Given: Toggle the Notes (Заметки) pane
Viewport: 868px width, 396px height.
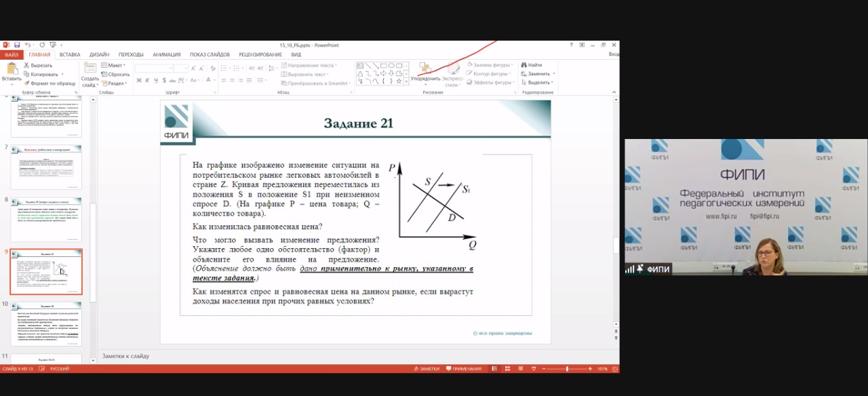Looking at the screenshot, I should click(426, 369).
